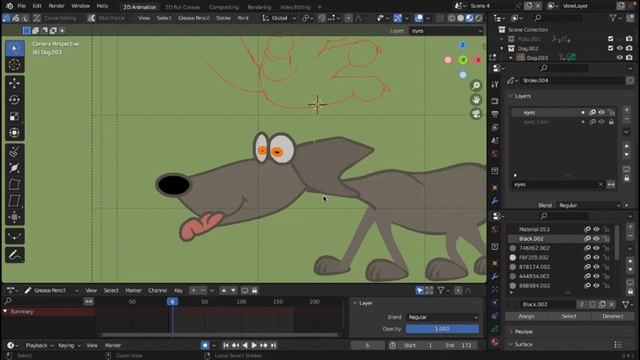This screenshot has height=360, width=640.
Task: Click the Pan view hand icon
Action: [476, 100]
